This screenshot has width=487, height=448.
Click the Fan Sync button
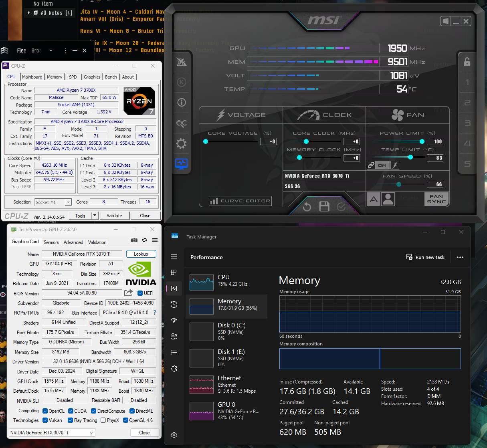click(436, 199)
